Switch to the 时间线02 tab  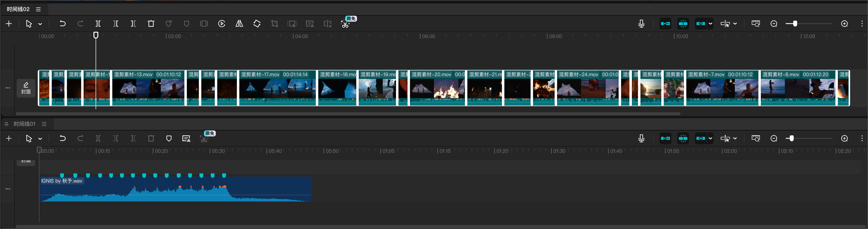pos(18,9)
